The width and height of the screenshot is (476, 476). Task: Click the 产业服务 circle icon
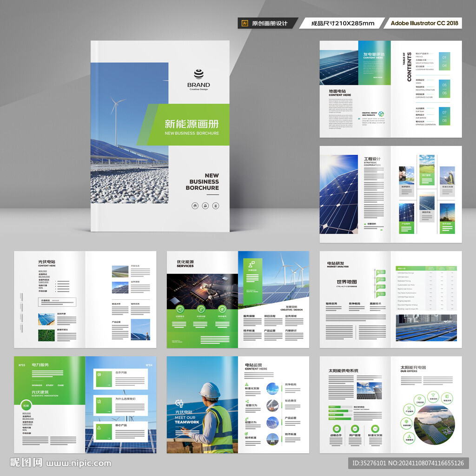(409, 410)
